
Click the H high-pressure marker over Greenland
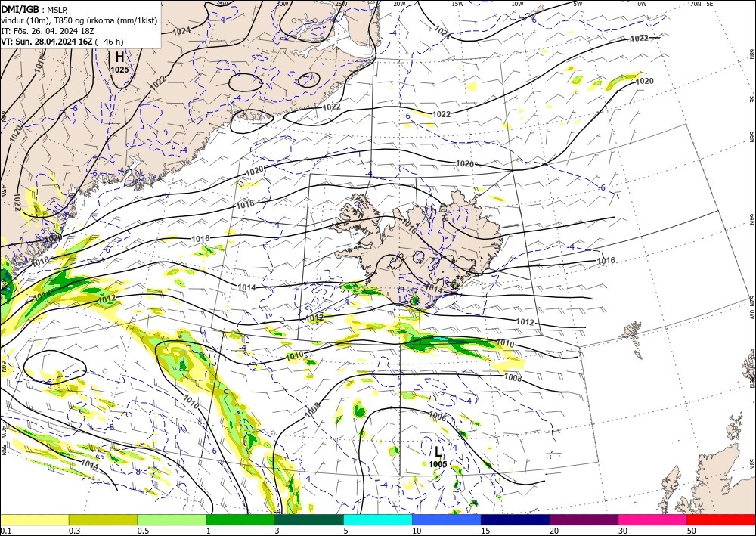pos(119,57)
